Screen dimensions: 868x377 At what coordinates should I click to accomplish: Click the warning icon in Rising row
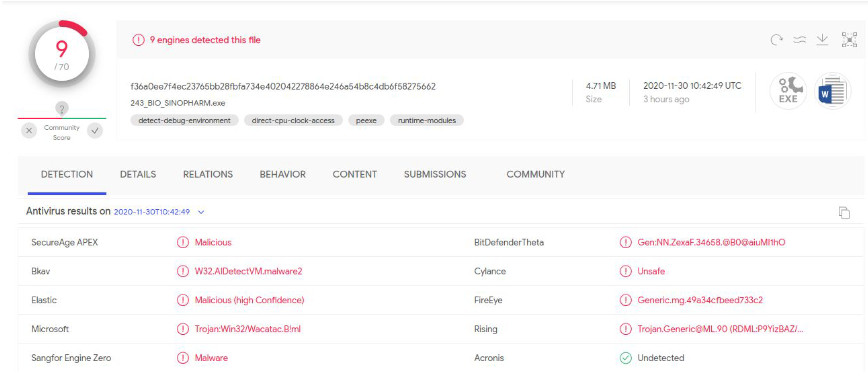626,329
